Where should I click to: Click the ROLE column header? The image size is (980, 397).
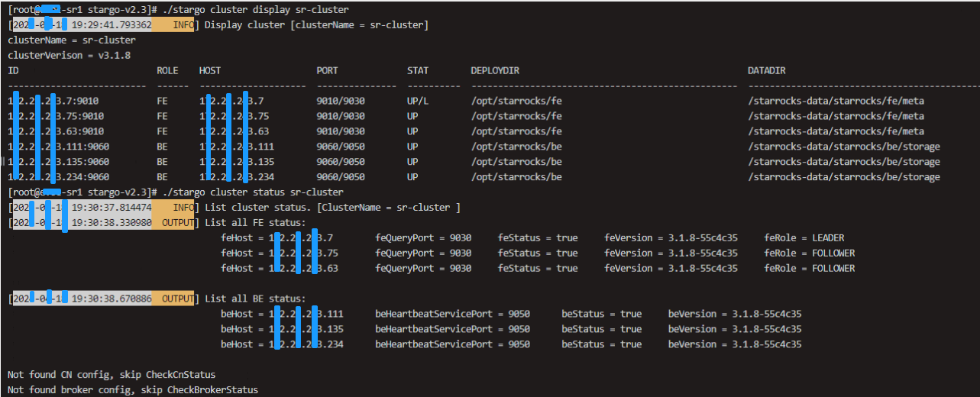(167, 70)
